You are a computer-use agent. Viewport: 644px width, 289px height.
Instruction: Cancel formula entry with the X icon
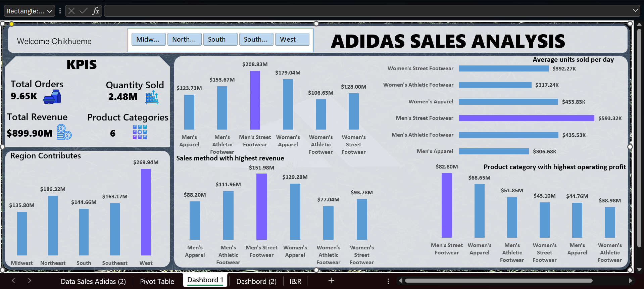tap(71, 11)
